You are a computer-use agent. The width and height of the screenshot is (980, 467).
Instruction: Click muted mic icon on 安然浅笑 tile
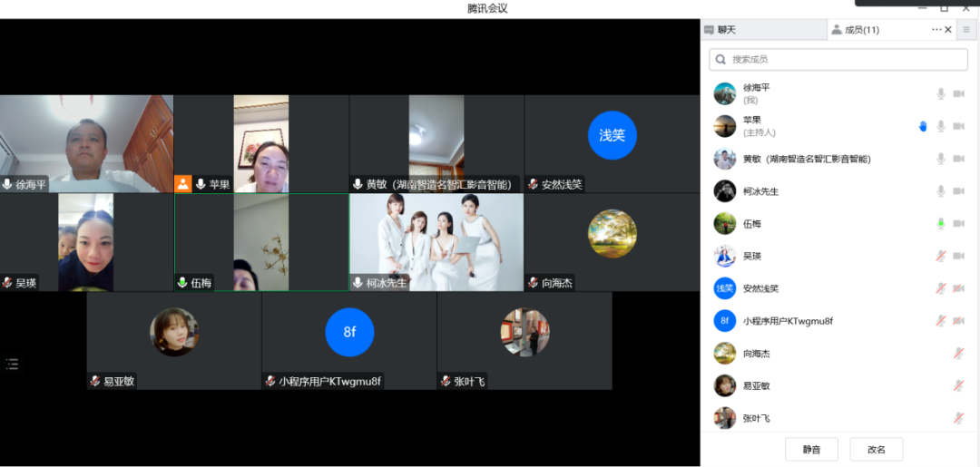(x=533, y=184)
